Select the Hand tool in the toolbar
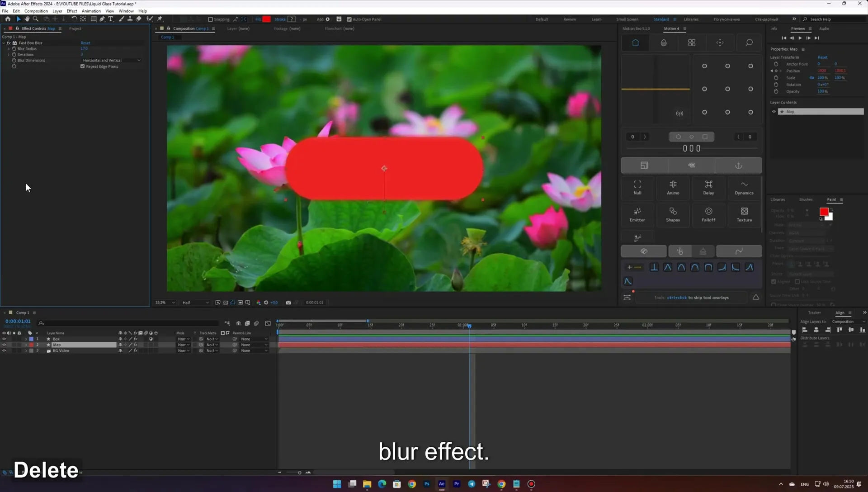 [x=27, y=19]
